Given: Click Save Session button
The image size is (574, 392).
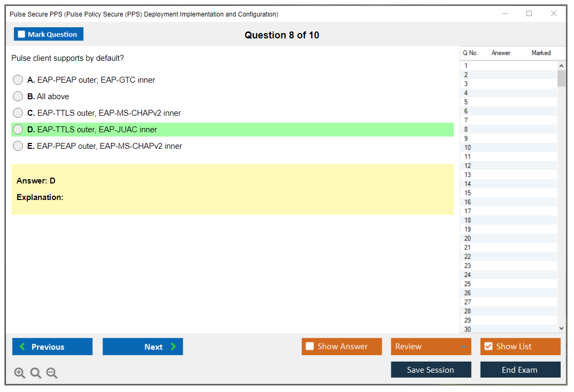Looking at the screenshot, I should click(x=431, y=370).
